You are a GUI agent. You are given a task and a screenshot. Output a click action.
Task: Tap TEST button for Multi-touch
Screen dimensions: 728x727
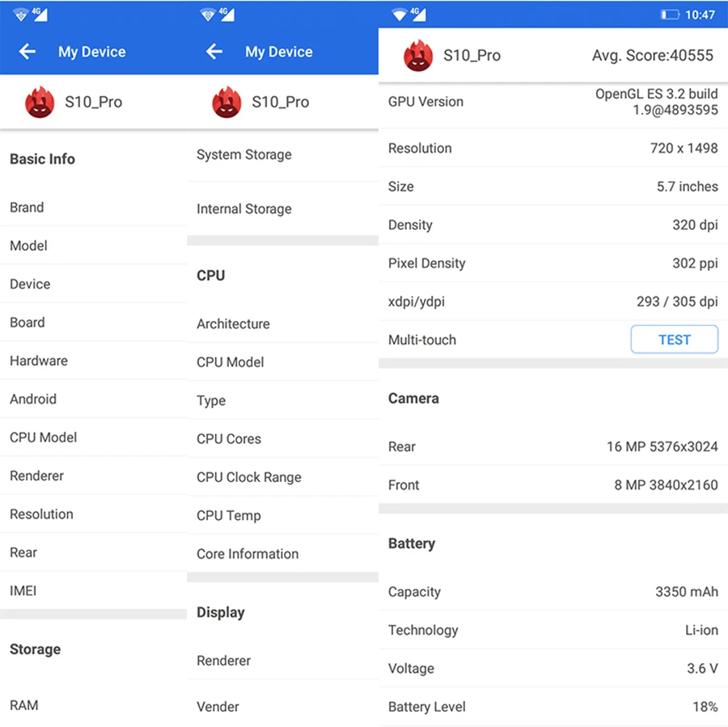[674, 340]
